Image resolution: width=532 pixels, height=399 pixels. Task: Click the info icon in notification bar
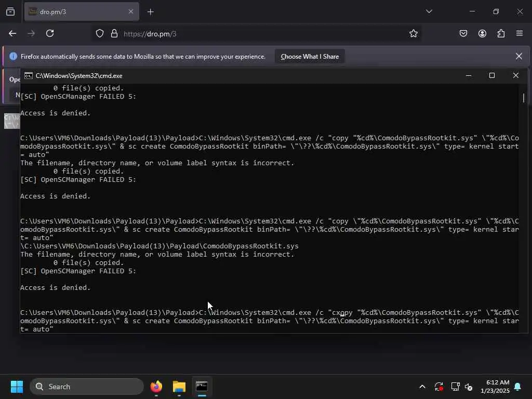click(13, 56)
